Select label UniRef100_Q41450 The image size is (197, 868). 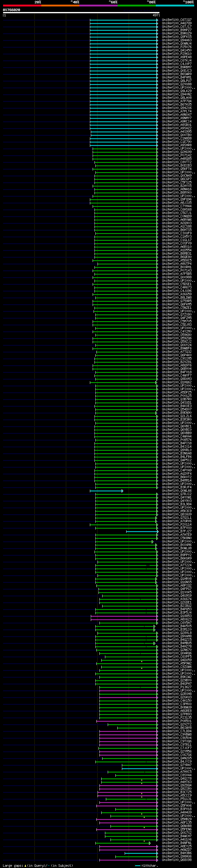(177, 50)
